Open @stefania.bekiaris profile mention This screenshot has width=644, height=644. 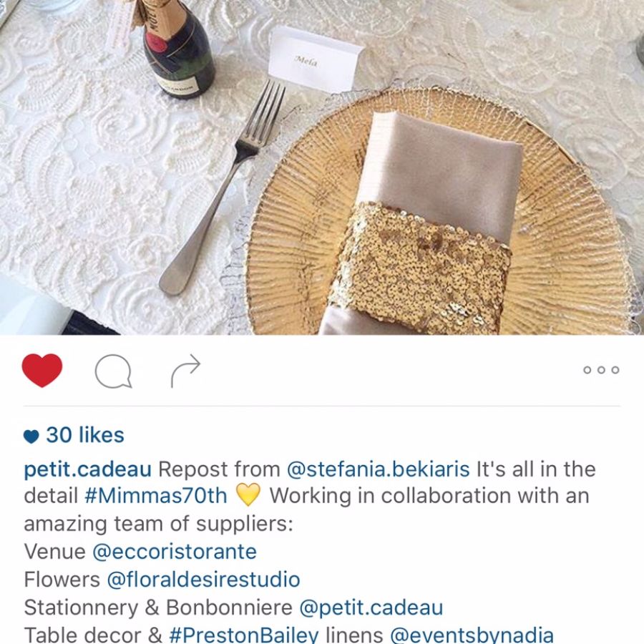(378, 469)
